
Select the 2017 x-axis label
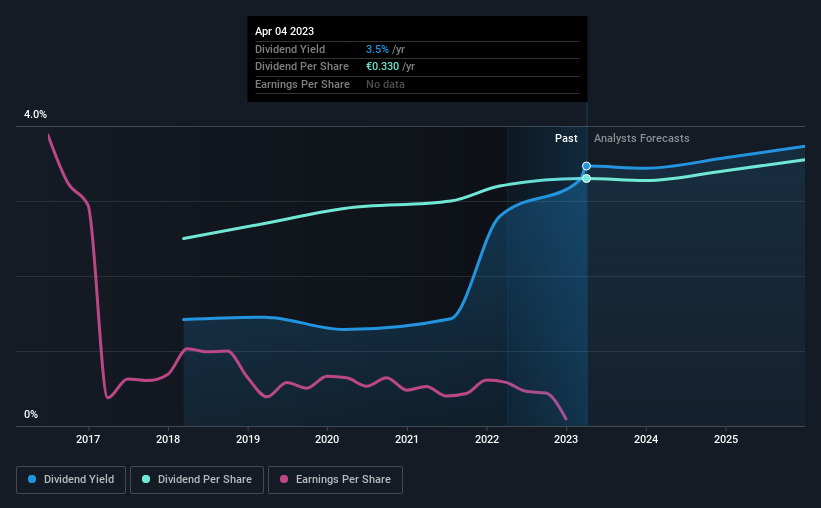pyautogui.click(x=88, y=439)
